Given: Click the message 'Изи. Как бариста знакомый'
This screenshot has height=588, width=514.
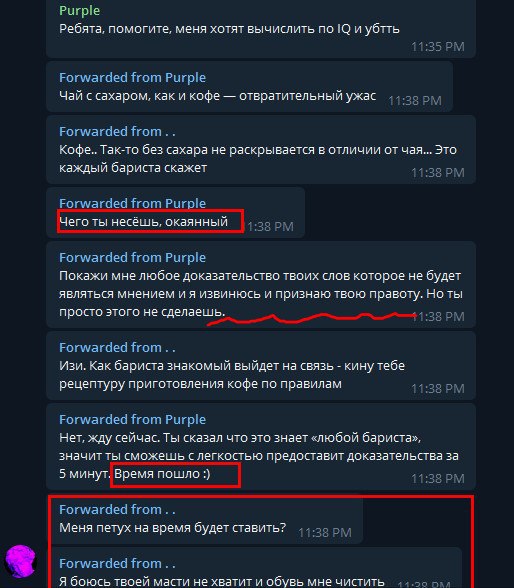Looking at the screenshot, I should [232, 375].
